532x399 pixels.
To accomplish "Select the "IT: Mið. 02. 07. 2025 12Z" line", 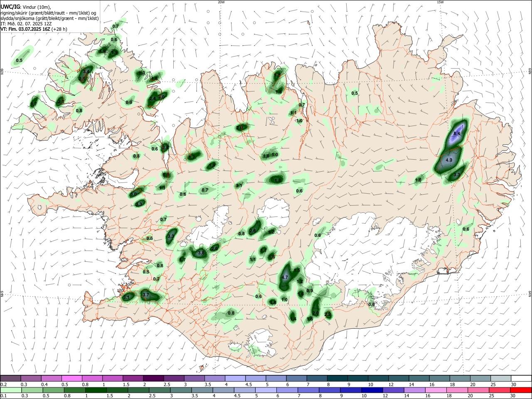I will (x=27, y=24).
